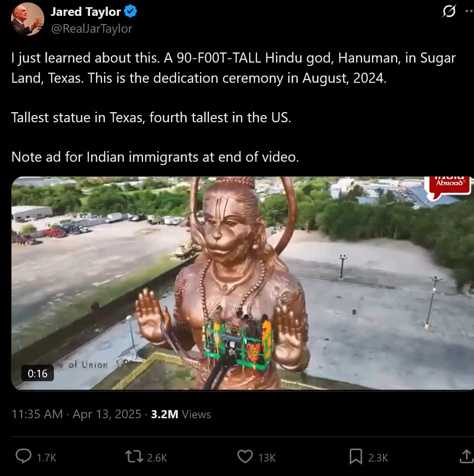Bookmark the post with bookmark icon
474x476 pixels.
point(356,457)
